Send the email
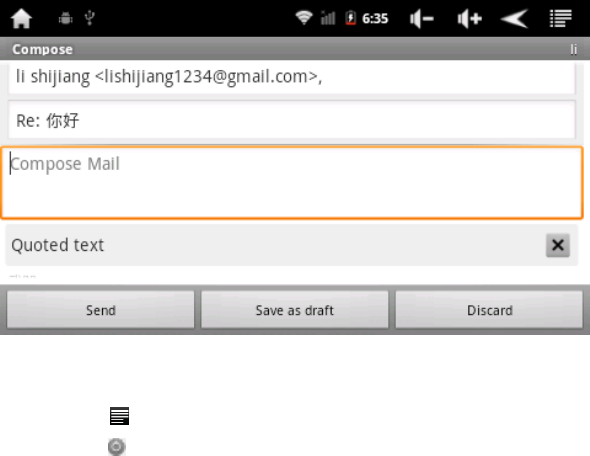This screenshot has width=590, height=456. (x=100, y=310)
